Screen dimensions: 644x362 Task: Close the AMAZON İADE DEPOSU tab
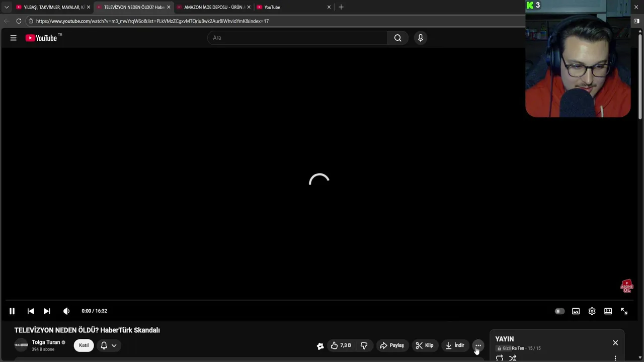click(x=249, y=7)
